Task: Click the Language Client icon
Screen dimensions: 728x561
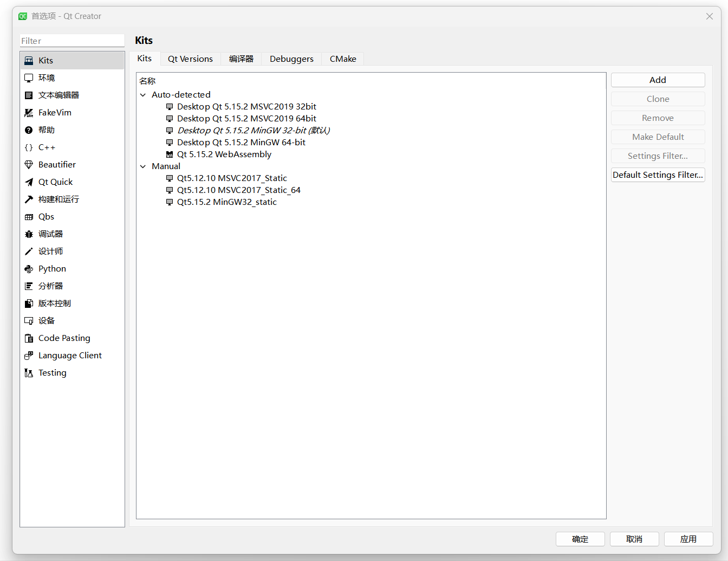Action: click(x=29, y=356)
